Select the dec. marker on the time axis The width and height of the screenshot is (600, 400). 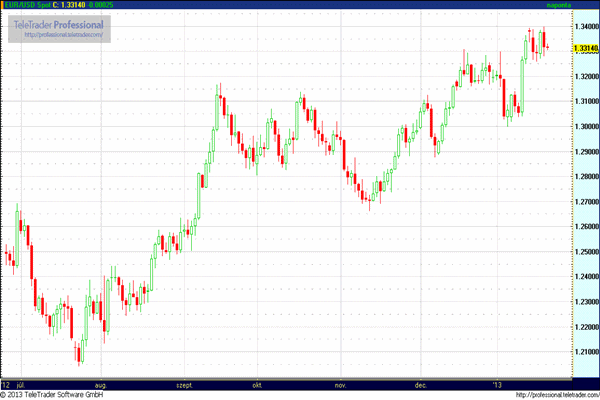tap(420, 384)
